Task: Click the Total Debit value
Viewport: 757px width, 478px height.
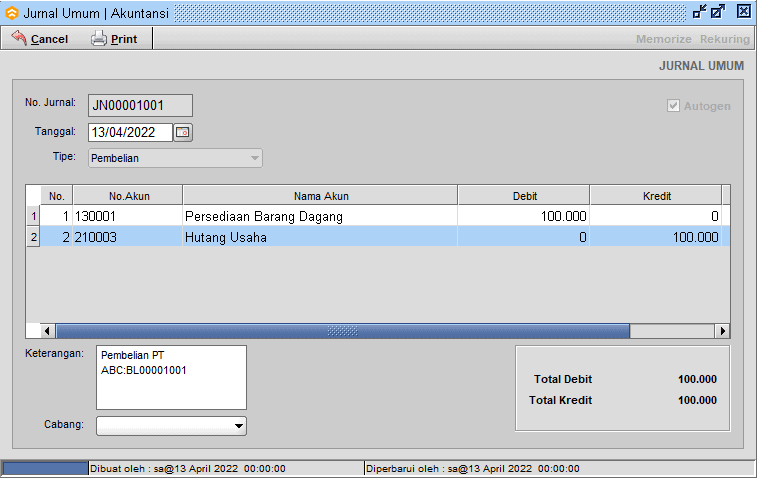Action: [697, 379]
